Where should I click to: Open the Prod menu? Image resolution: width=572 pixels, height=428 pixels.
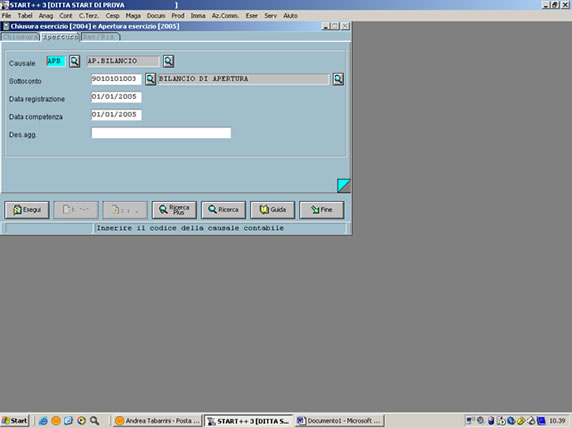point(178,16)
